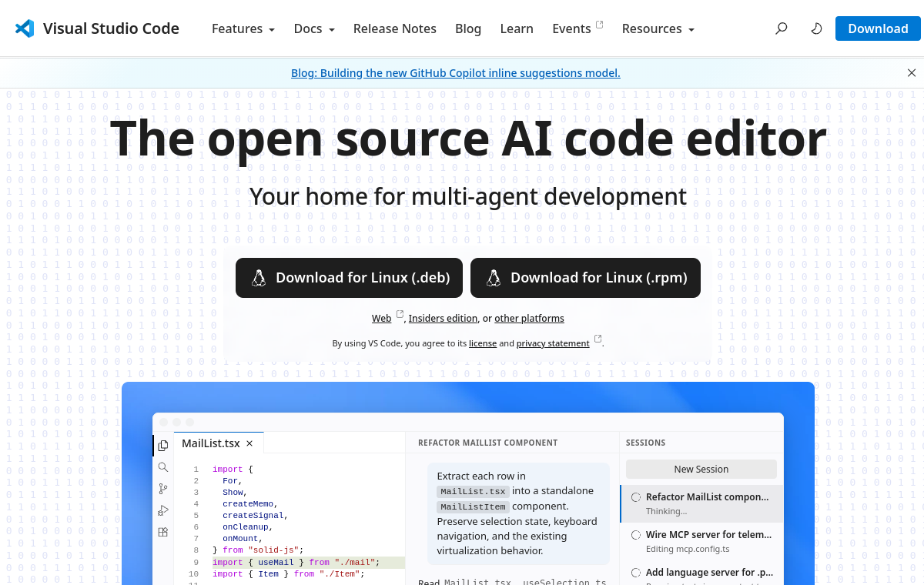
Task: Close the blog announcement banner
Action: coord(912,73)
